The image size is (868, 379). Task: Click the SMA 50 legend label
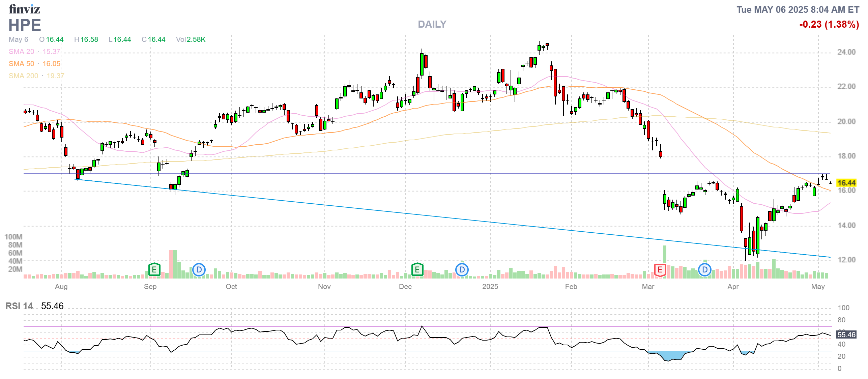pos(21,64)
